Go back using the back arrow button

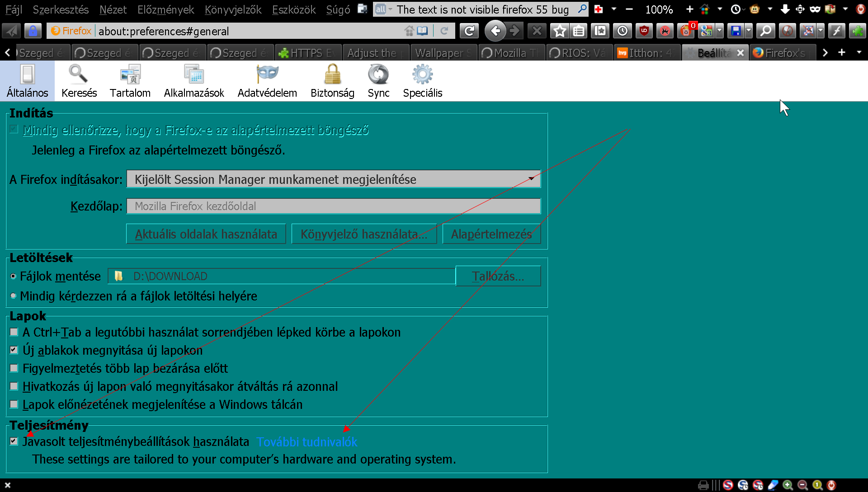click(495, 31)
